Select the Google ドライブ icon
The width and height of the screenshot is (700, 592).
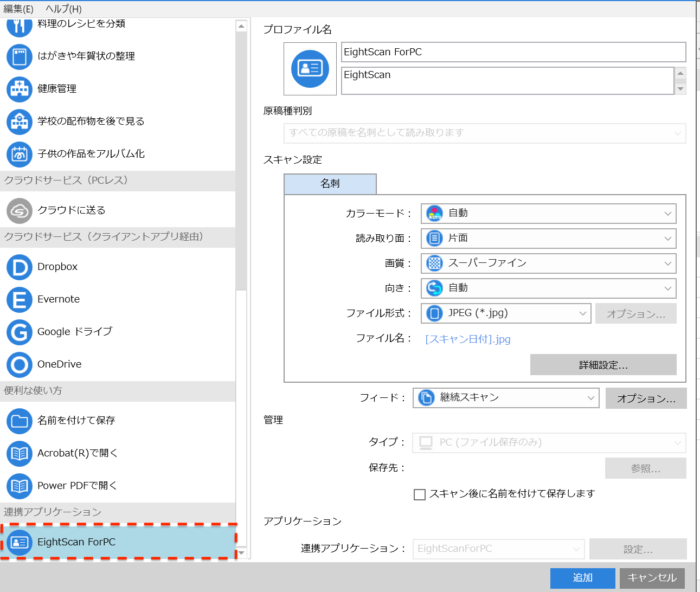pyautogui.click(x=20, y=332)
